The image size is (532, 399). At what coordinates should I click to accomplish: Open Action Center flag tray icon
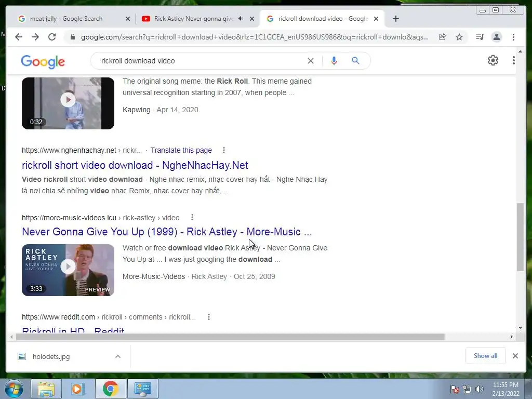click(x=454, y=389)
